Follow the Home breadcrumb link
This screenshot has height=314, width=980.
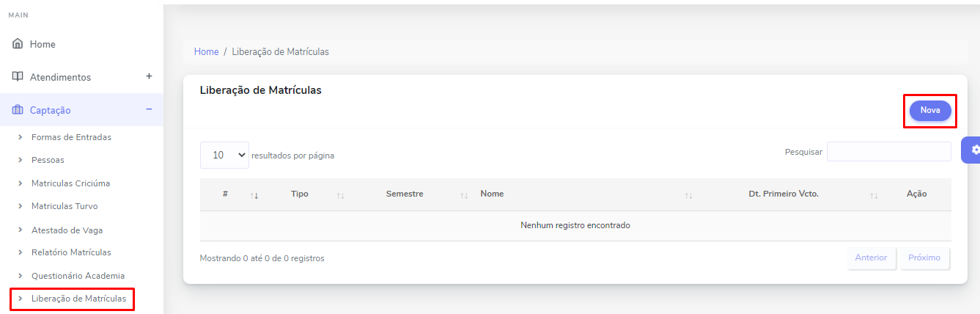pyautogui.click(x=206, y=52)
